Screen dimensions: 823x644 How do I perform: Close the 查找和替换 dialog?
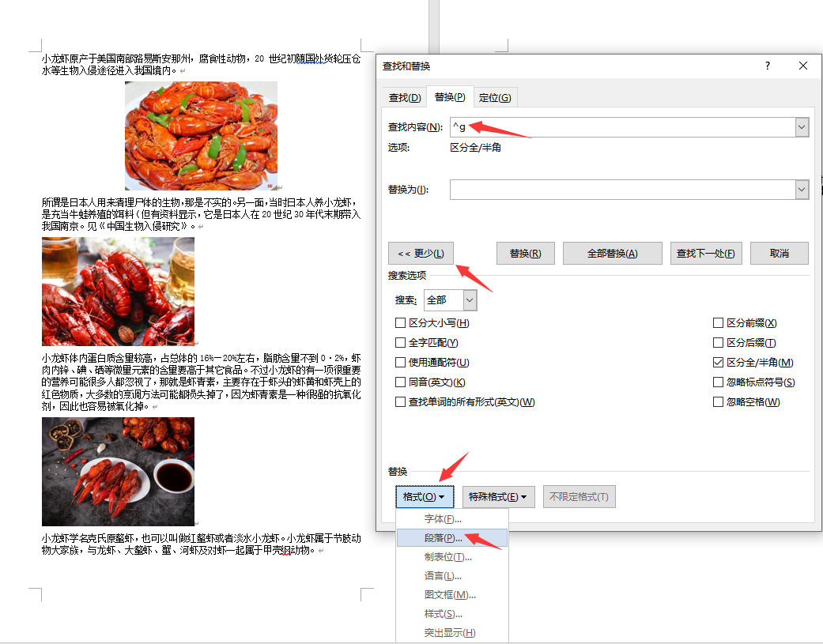point(802,66)
